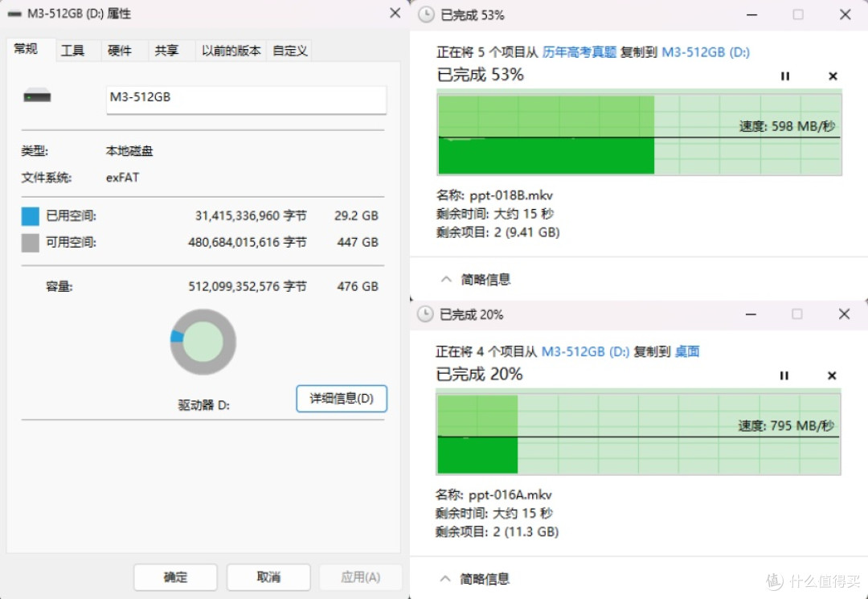
Task: Click the clock icon in 20% window title
Action: tap(425, 314)
